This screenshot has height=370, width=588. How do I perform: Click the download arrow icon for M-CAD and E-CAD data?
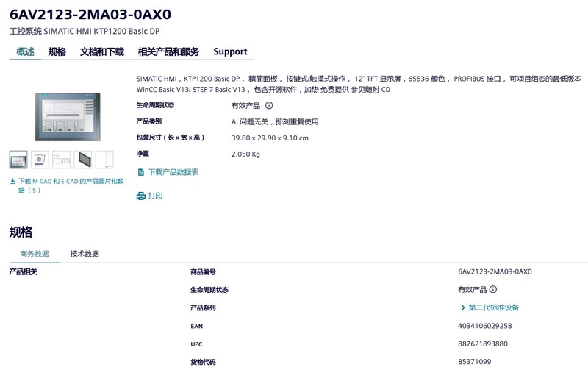coord(12,181)
